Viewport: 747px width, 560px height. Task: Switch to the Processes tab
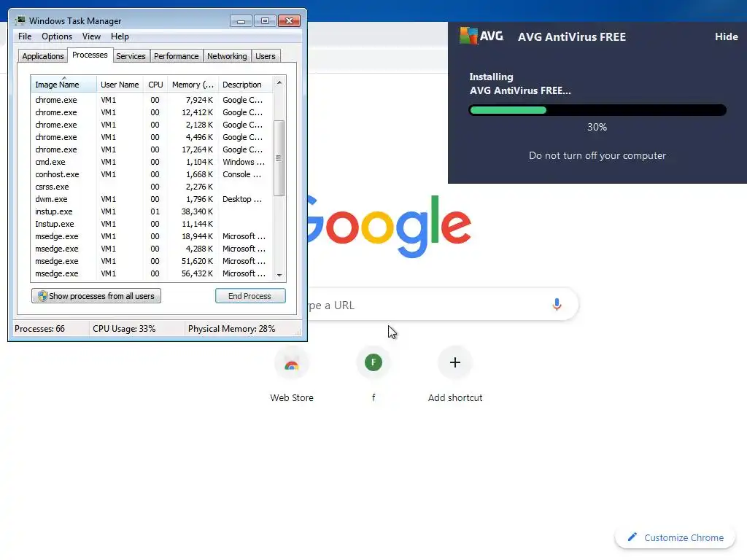pos(90,55)
